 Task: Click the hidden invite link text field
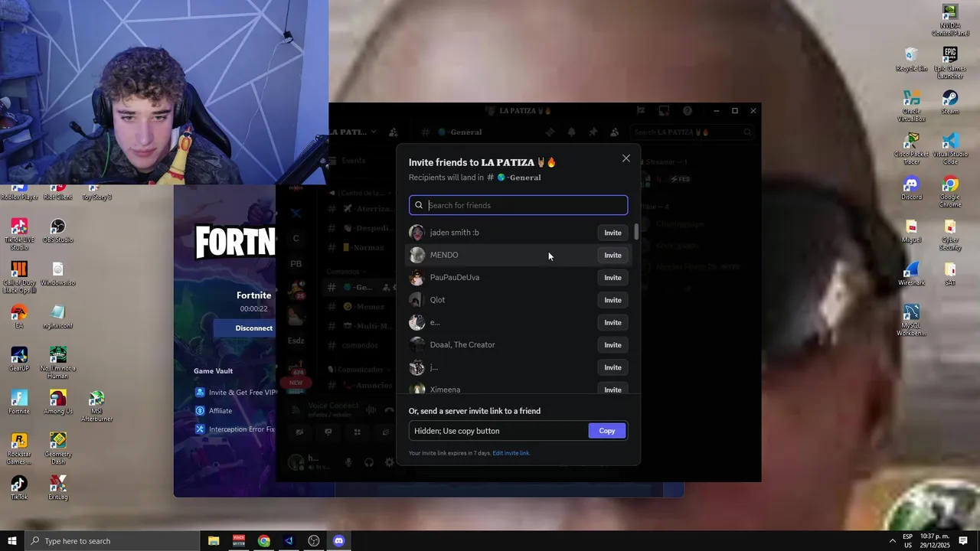[x=498, y=431]
